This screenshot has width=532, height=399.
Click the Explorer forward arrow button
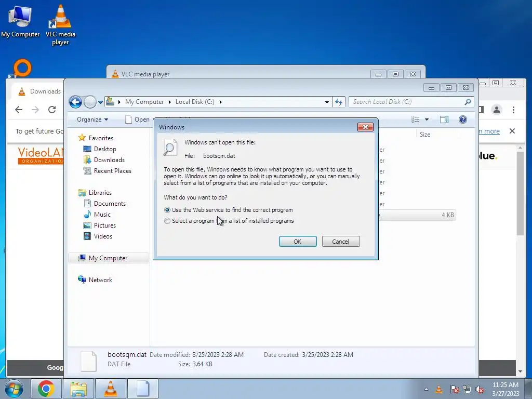click(x=90, y=102)
